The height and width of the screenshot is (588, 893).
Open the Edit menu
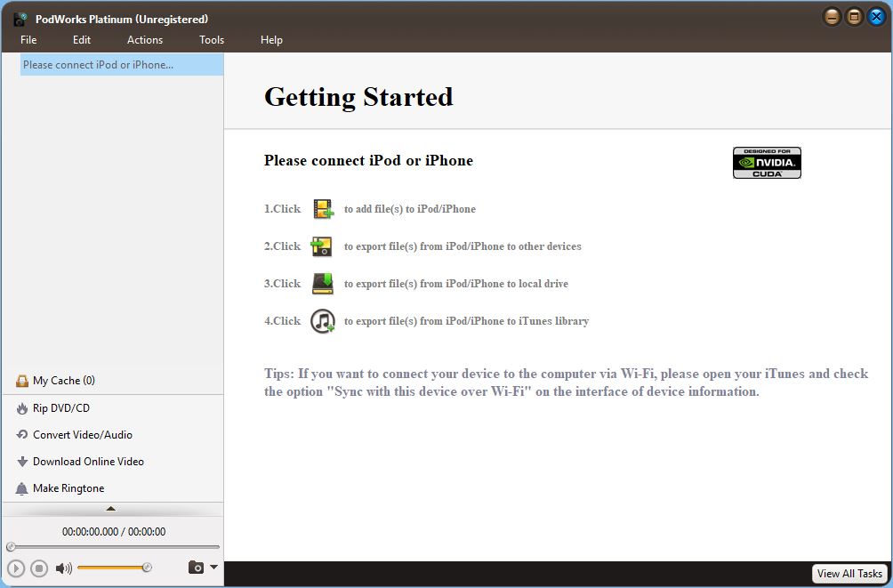(82, 40)
